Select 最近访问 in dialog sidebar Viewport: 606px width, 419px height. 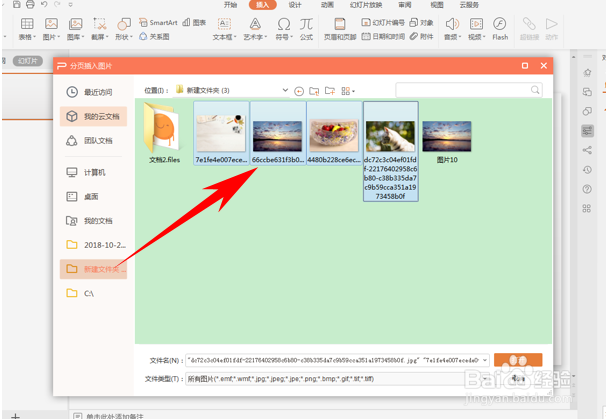point(93,92)
